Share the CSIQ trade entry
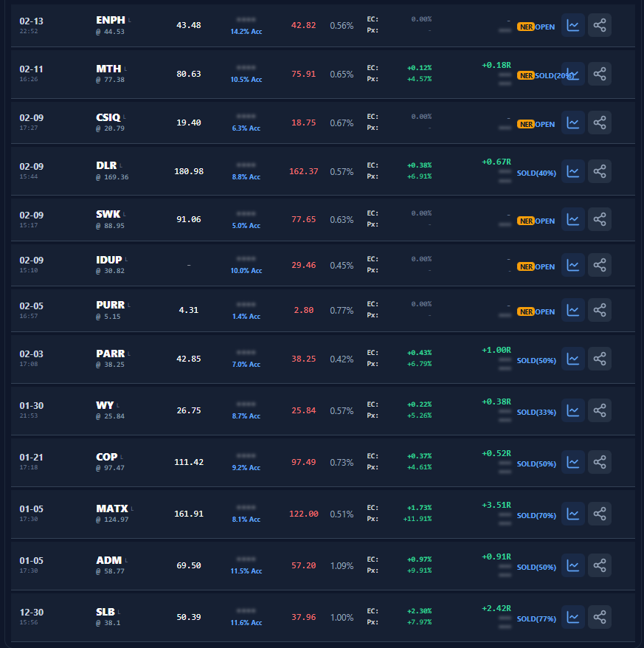 [600, 123]
